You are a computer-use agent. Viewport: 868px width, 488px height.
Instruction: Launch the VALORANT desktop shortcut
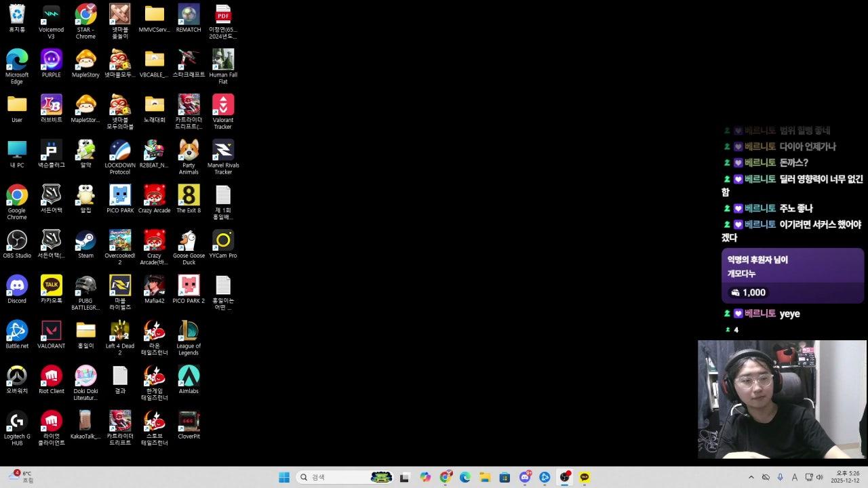coord(51,331)
